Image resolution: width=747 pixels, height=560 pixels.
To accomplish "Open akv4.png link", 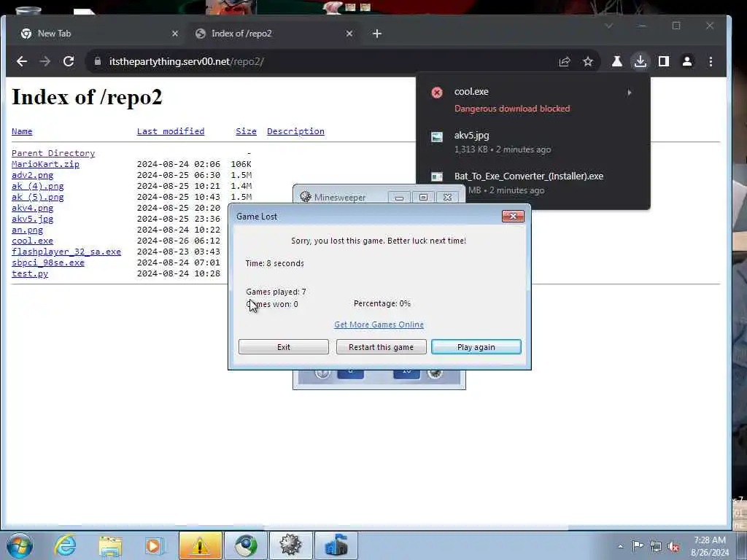I will tap(32, 208).
